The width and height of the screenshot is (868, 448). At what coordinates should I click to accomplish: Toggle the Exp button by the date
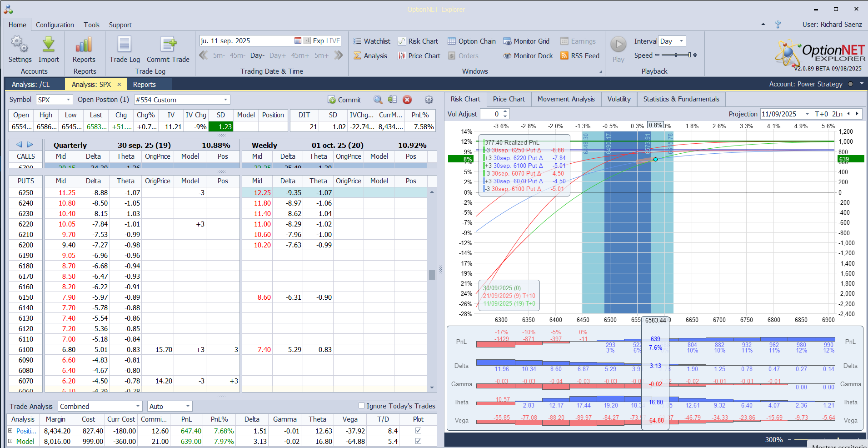319,41
